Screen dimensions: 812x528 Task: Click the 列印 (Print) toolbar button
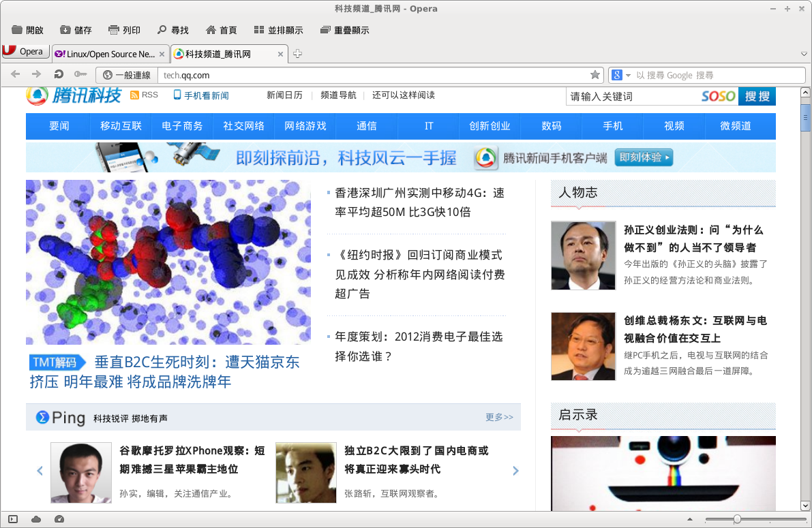point(124,30)
